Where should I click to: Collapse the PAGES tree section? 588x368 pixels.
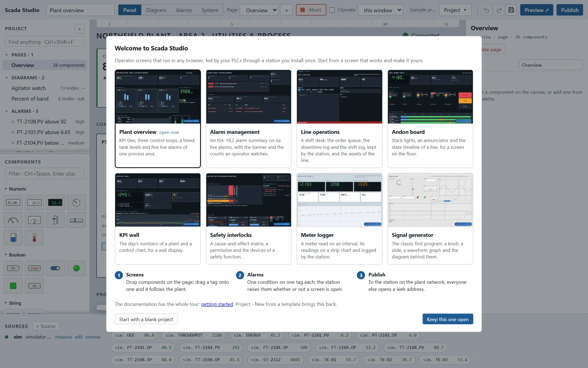(x=7, y=55)
